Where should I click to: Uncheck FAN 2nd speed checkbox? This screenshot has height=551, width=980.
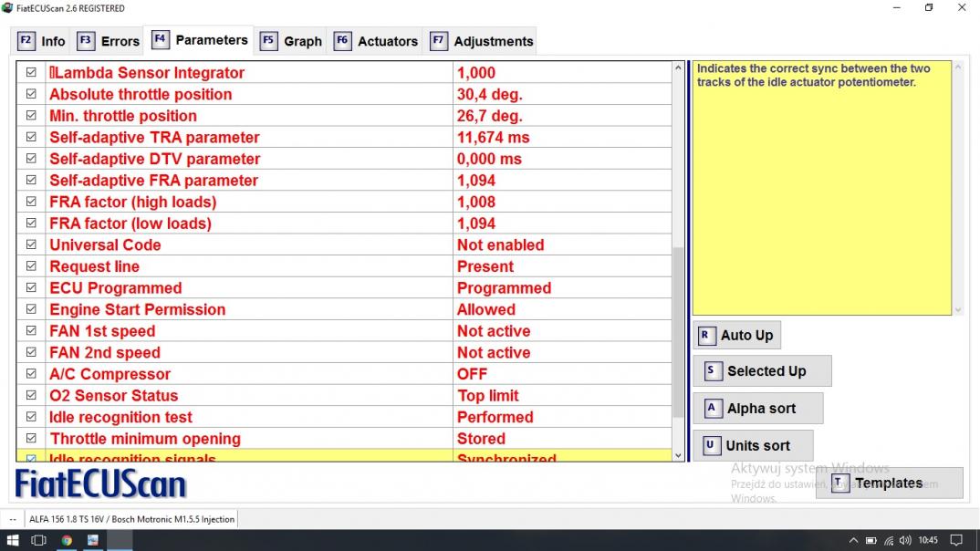(x=31, y=352)
